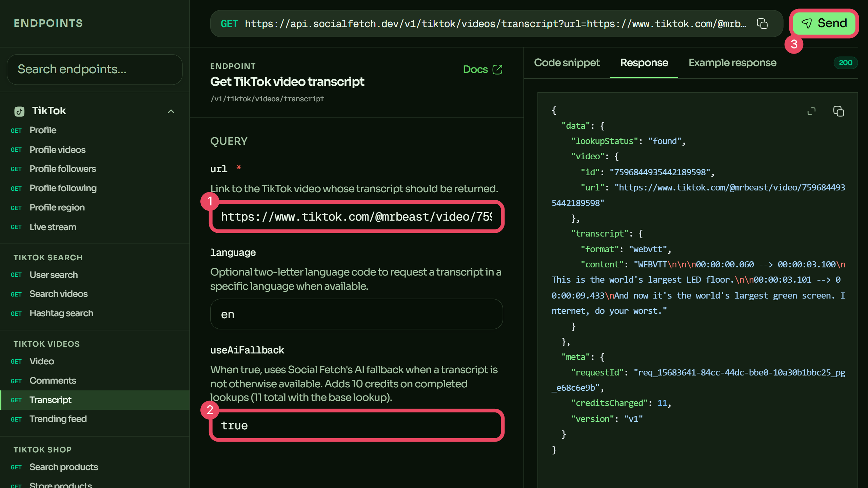Switch to the Example response tab
The image size is (868, 488).
(732, 63)
